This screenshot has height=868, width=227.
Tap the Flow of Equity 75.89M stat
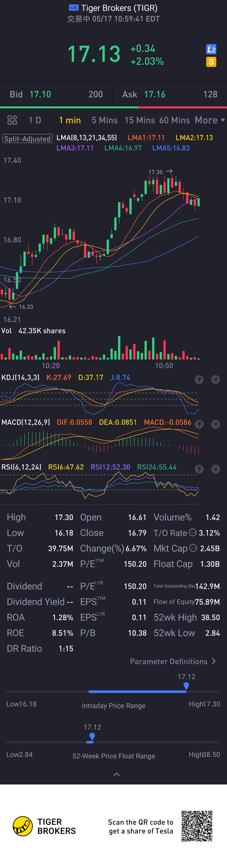pos(187,602)
